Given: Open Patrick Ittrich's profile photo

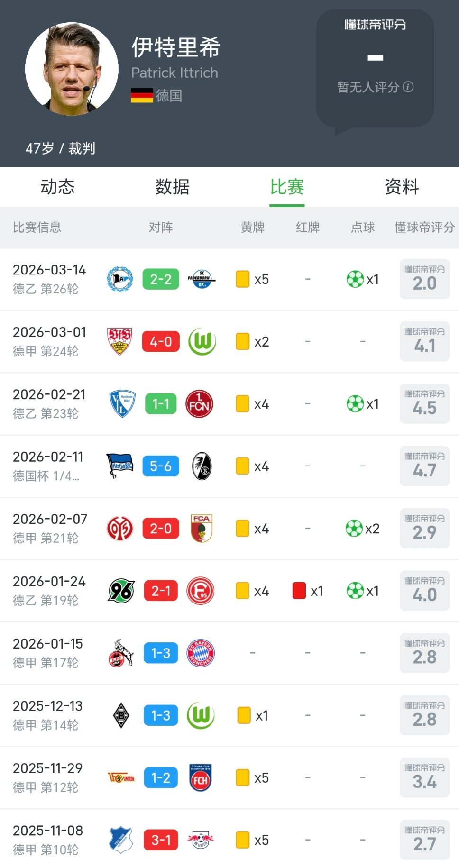Looking at the screenshot, I should coord(72,69).
